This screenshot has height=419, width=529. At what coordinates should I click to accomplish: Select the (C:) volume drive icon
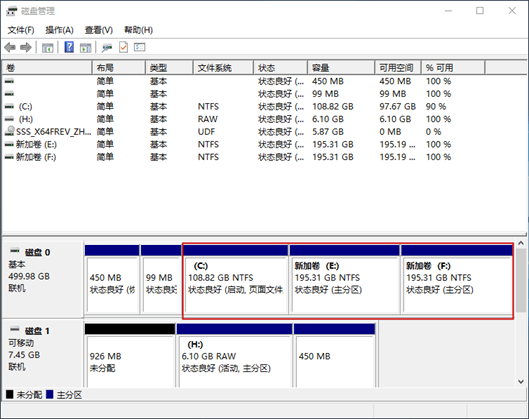point(9,107)
